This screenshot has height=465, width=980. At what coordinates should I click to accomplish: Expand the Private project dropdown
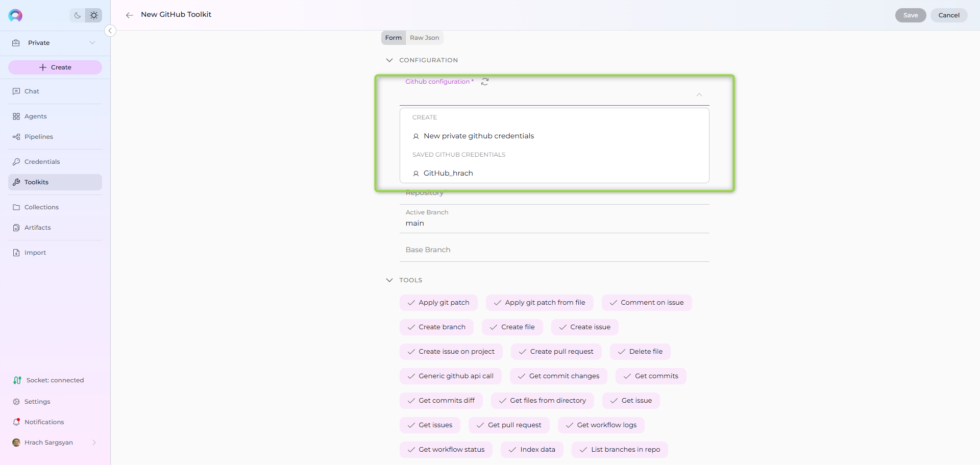pos(55,43)
